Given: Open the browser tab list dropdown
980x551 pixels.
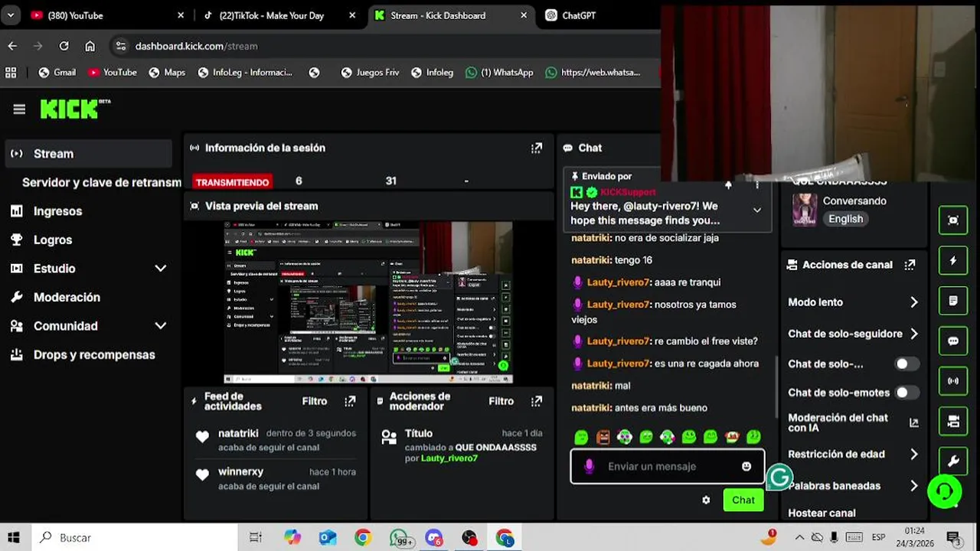Looking at the screenshot, I should [11, 15].
